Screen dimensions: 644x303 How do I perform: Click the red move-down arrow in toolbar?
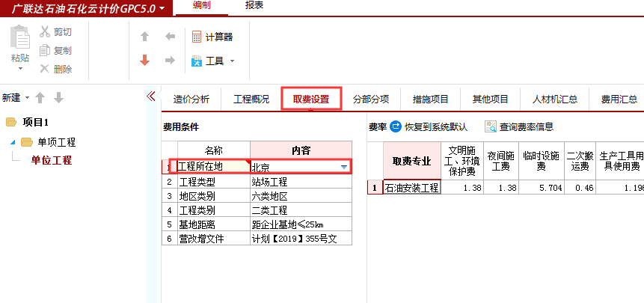pyautogui.click(x=145, y=61)
